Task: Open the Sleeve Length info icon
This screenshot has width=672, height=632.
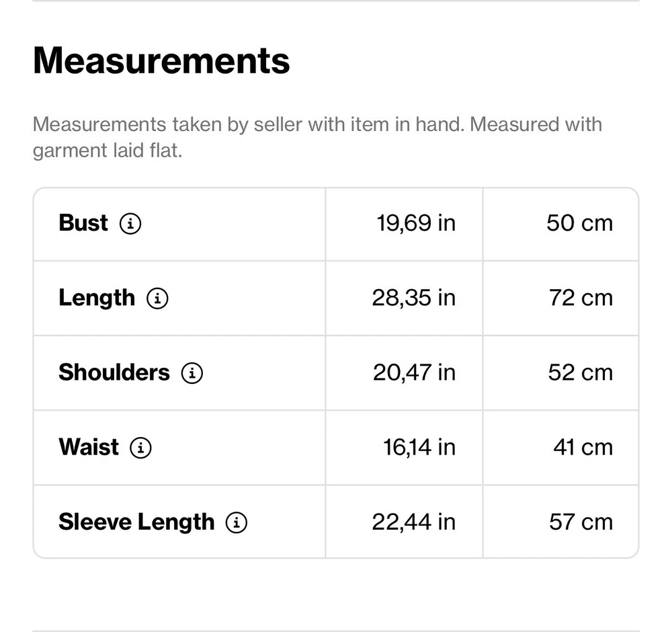Action: pos(237,522)
